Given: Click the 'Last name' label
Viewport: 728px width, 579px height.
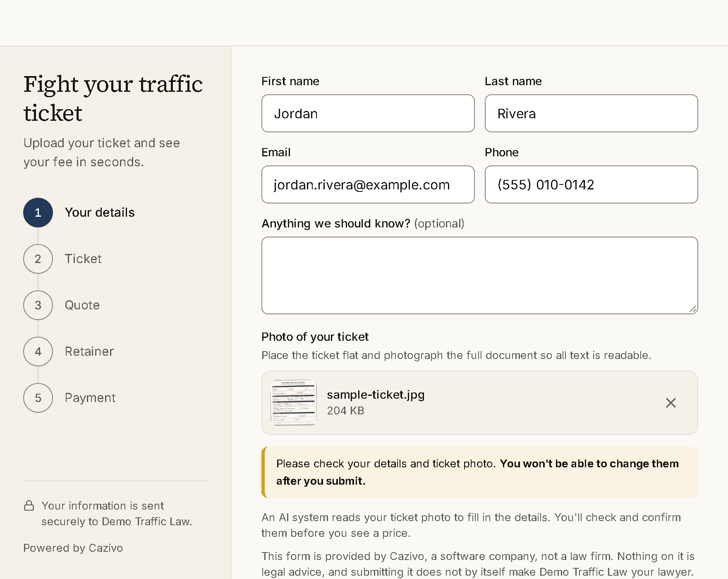Looking at the screenshot, I should pyautogui.click(x=513, y=81).
